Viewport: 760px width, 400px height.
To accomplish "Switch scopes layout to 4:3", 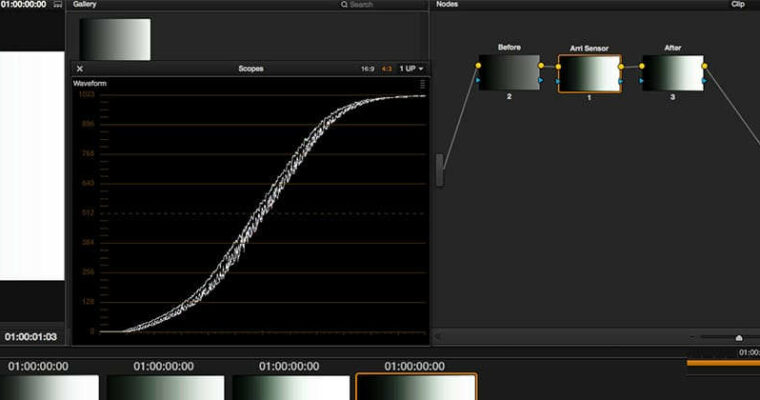I will pyautogui.click(x=386, y=69).
